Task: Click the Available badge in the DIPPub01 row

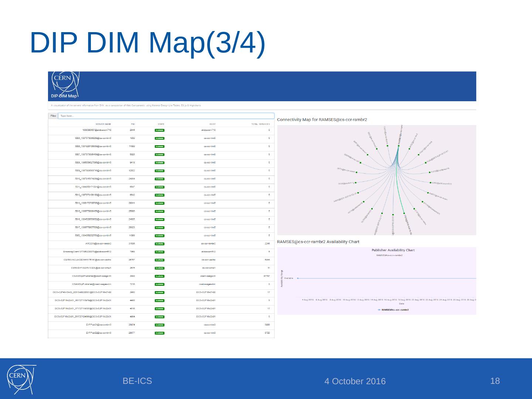Action: (159, 325)
